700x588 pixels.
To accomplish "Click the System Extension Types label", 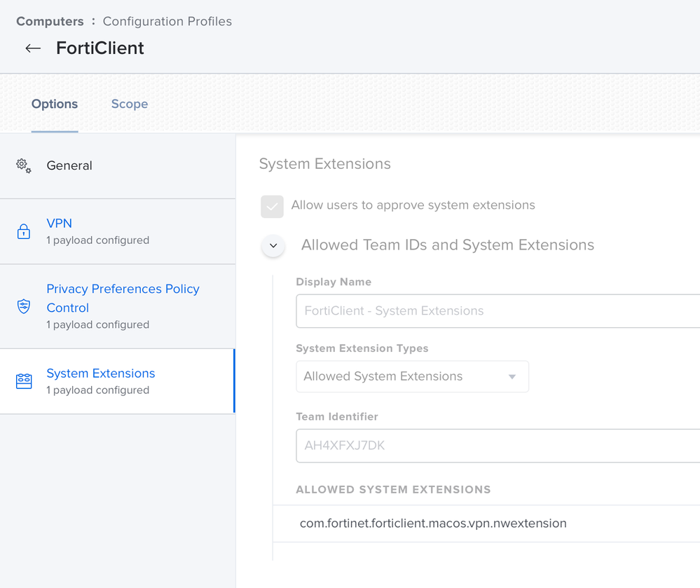I will pos(362,348).
